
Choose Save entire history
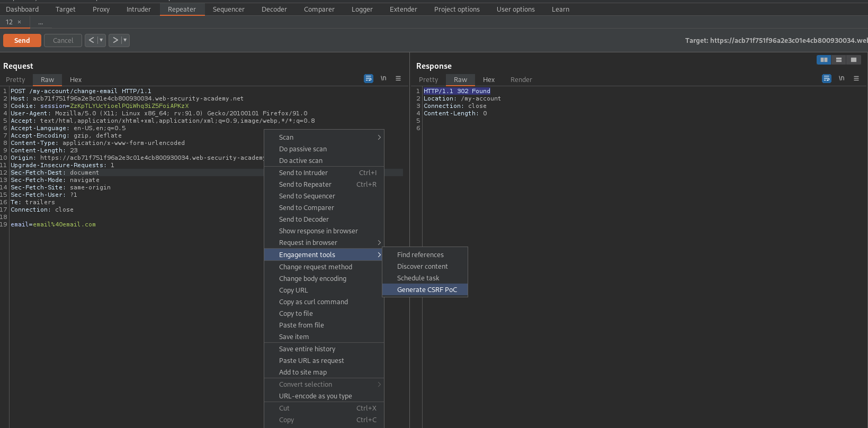click(x=324, y=349)
